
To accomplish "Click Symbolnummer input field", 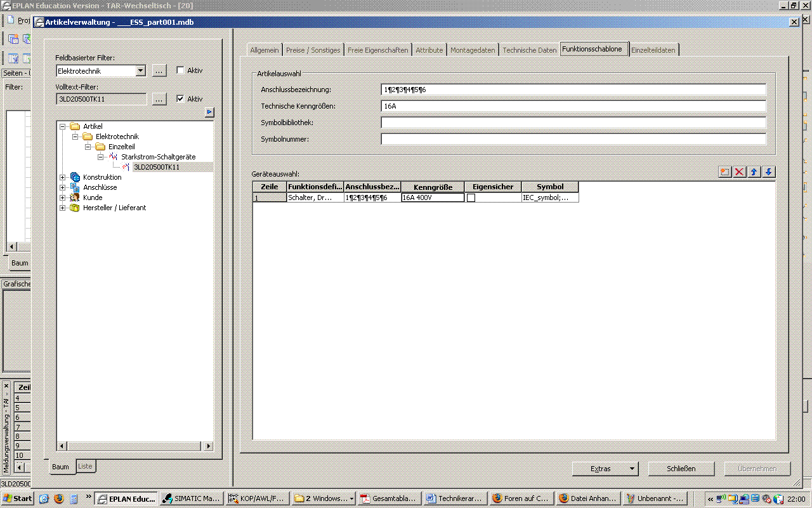I will [573, 139].
